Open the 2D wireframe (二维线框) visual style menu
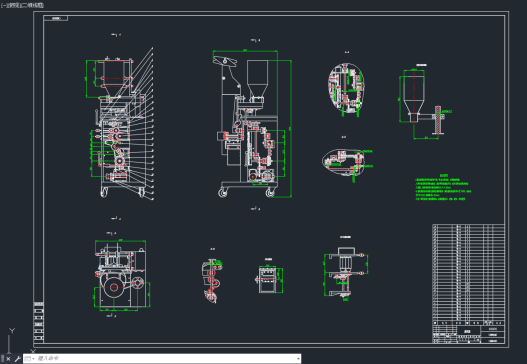The width and height of the screenshot is (527, 364). coord(32,5)
